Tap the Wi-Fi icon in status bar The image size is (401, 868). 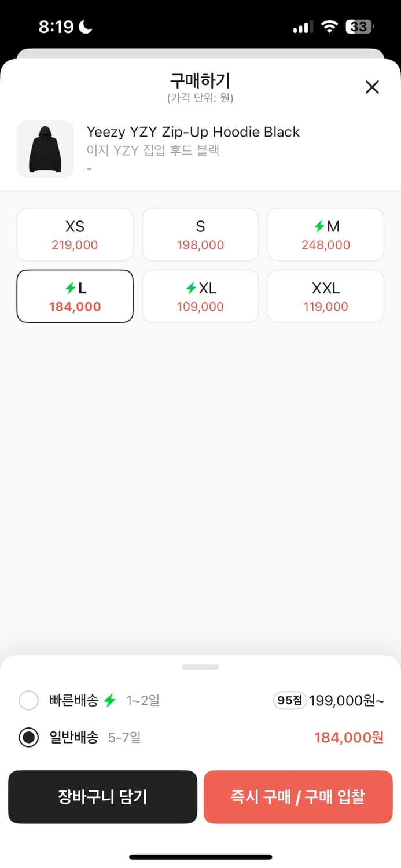point(330,27)
